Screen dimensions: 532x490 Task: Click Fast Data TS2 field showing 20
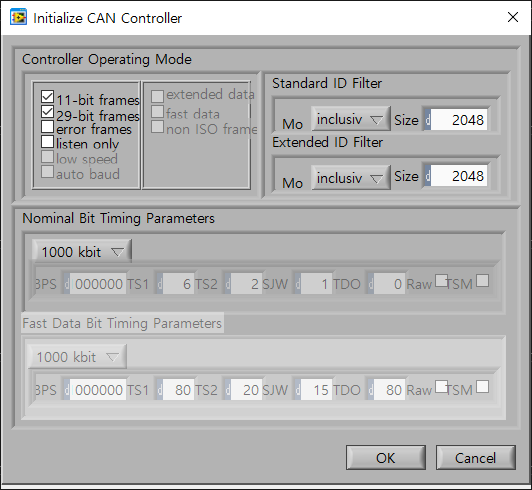coord(246,390)
